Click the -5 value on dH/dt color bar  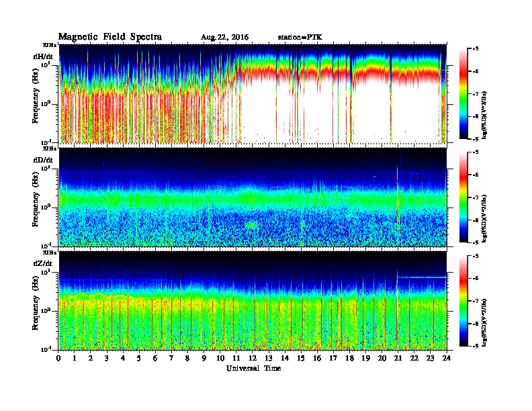coord(476,48)
